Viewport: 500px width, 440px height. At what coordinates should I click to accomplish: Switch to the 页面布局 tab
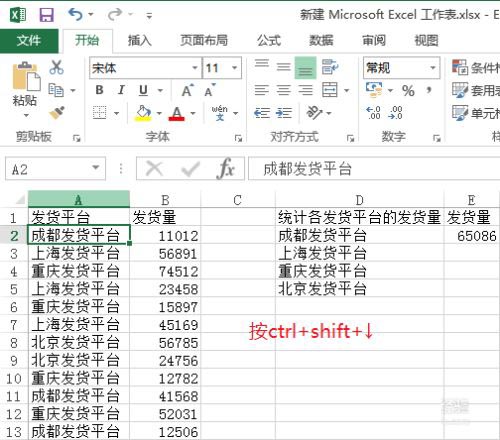(x=204, y=40)
